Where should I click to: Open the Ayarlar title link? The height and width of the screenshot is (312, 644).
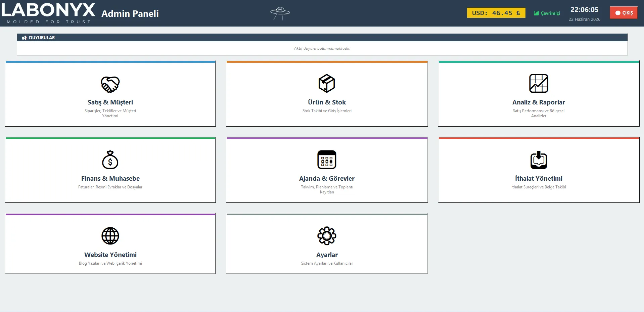(327, 255)
